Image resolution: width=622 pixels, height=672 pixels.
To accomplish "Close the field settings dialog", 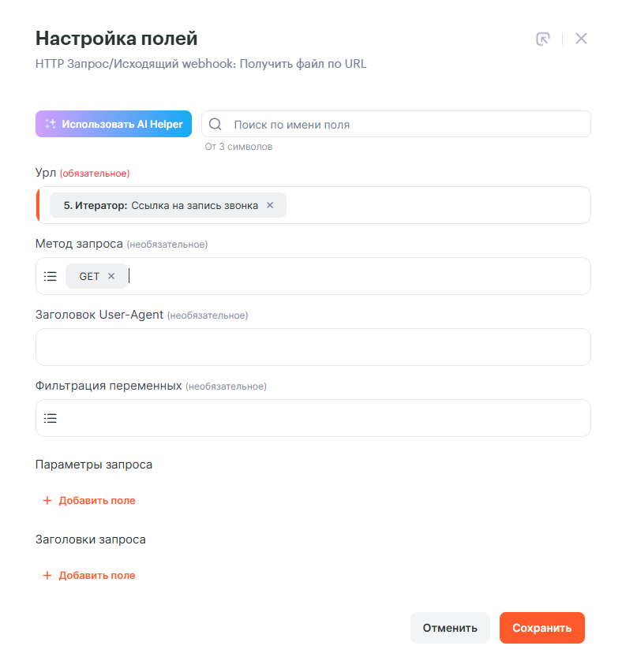I will click(581, 39).
